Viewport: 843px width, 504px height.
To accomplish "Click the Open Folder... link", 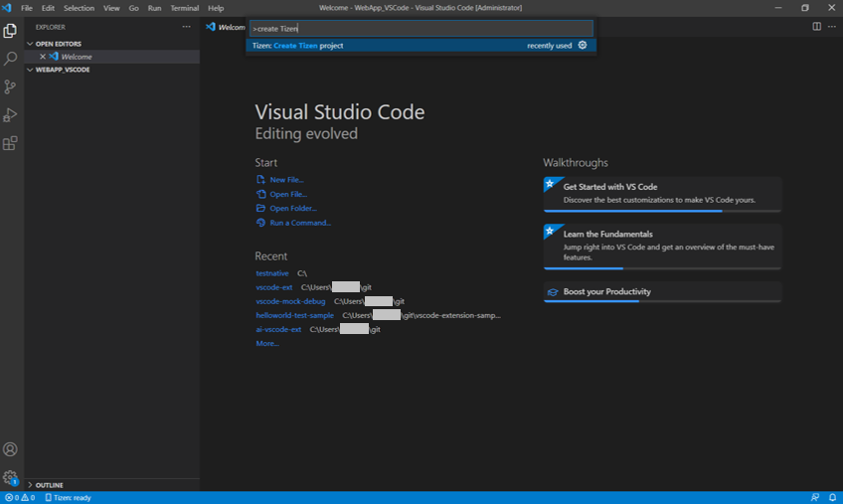I will click(292, 209).
